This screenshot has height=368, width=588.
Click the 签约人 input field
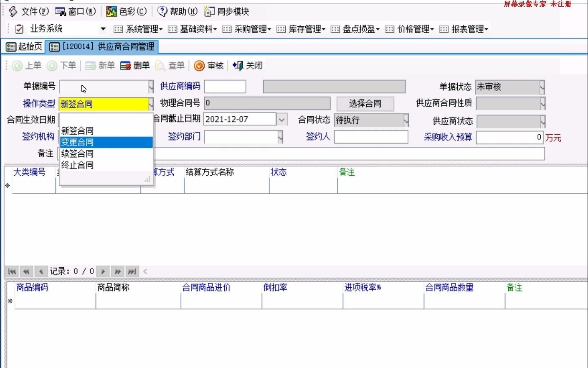371,137
